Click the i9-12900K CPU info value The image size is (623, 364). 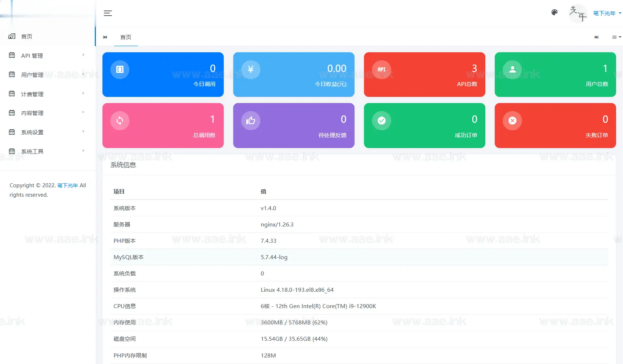pyautogui.click(x=318, y=306)
